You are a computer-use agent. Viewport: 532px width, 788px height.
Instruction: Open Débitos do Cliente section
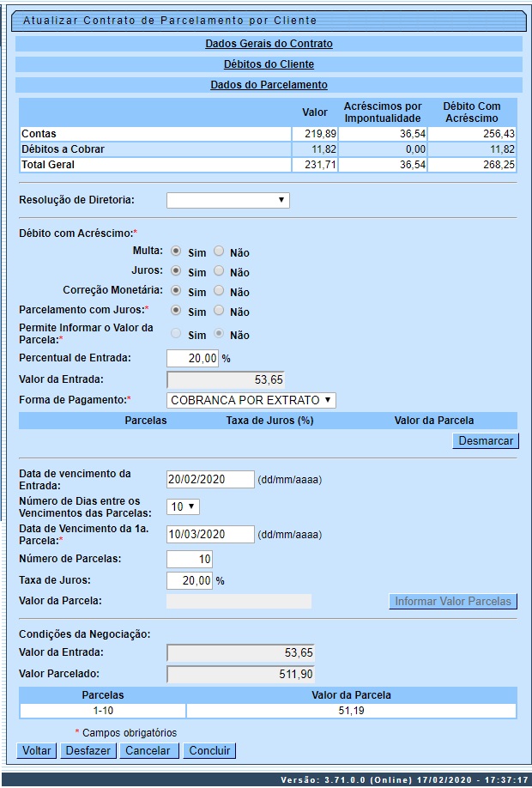click(269, 64)
